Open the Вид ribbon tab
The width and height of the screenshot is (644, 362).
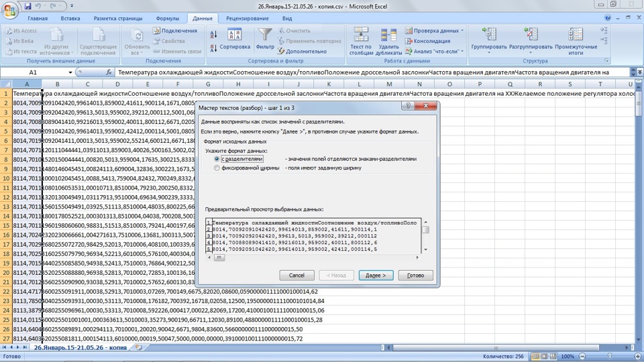[287, 19]
